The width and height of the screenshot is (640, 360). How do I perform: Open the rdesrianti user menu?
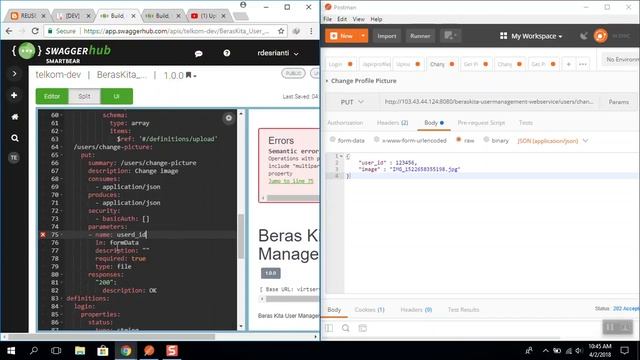point(278,53)
